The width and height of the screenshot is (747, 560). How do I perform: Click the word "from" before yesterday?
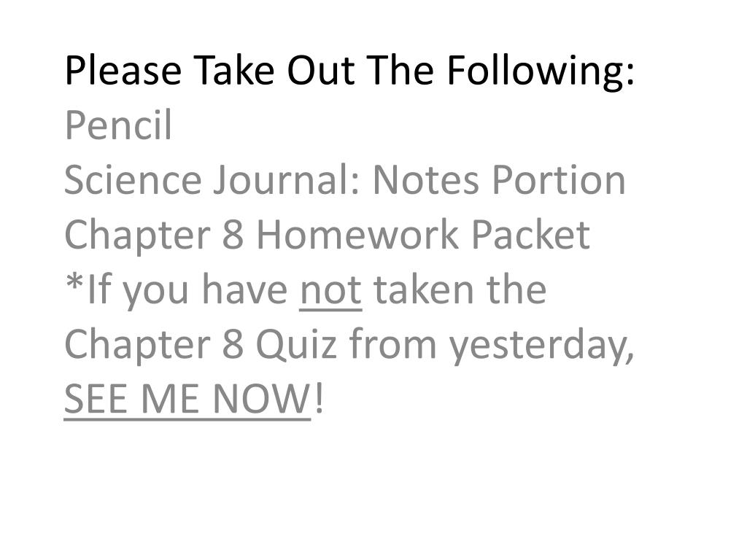[393, 344]
